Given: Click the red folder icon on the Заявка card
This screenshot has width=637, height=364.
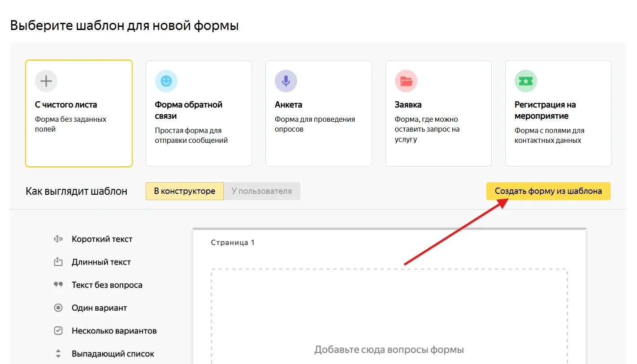Looking at the screenshot, I should tap(406, 81).
